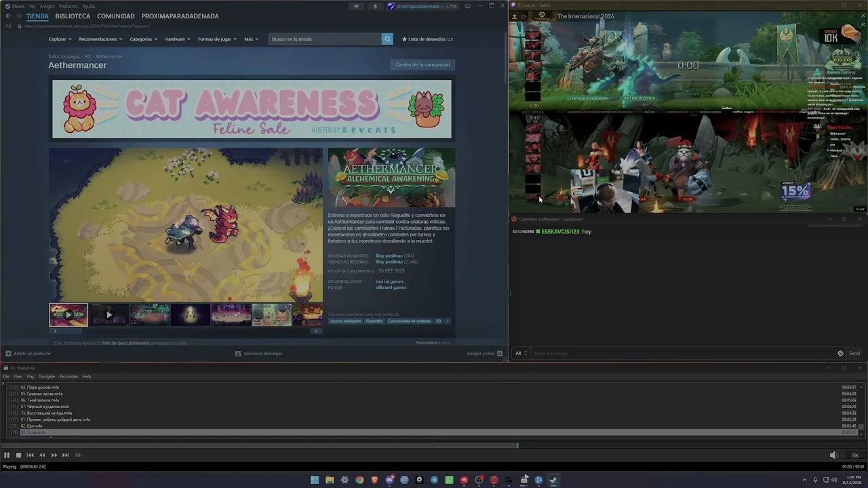Screen dimensions: 868x488
Task: Click Send in the chat Dashboard
Action: [x=854, y=353]
